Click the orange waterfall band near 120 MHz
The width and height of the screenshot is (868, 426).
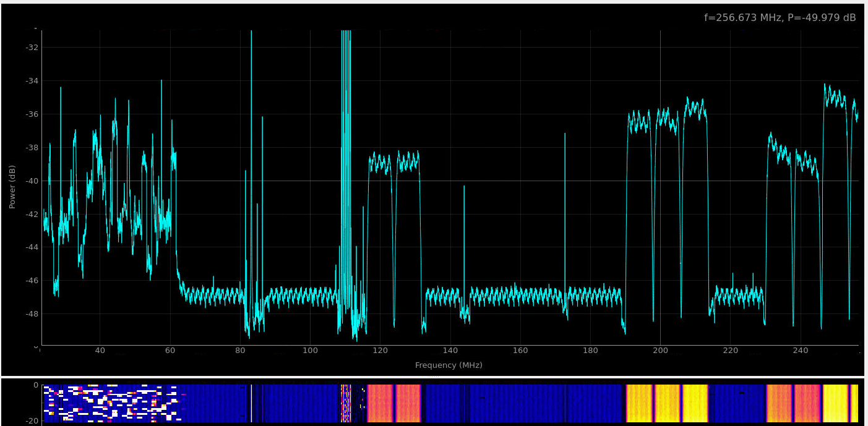click(380, 403)
